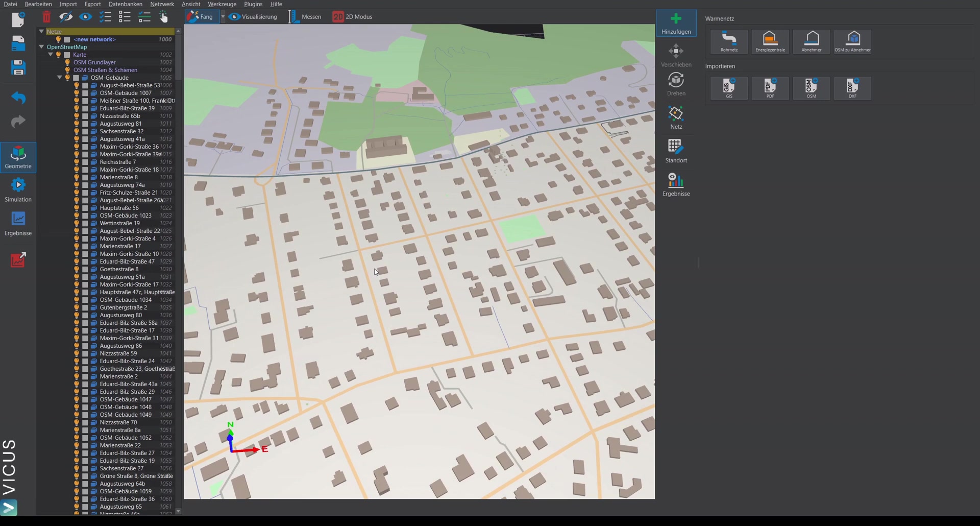
Task: Open the Bearbeiten menu
Action: pos(38,4)
